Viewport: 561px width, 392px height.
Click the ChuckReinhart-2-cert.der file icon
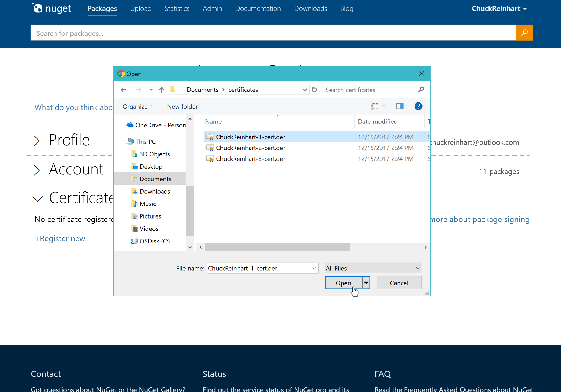pos(210,148)
